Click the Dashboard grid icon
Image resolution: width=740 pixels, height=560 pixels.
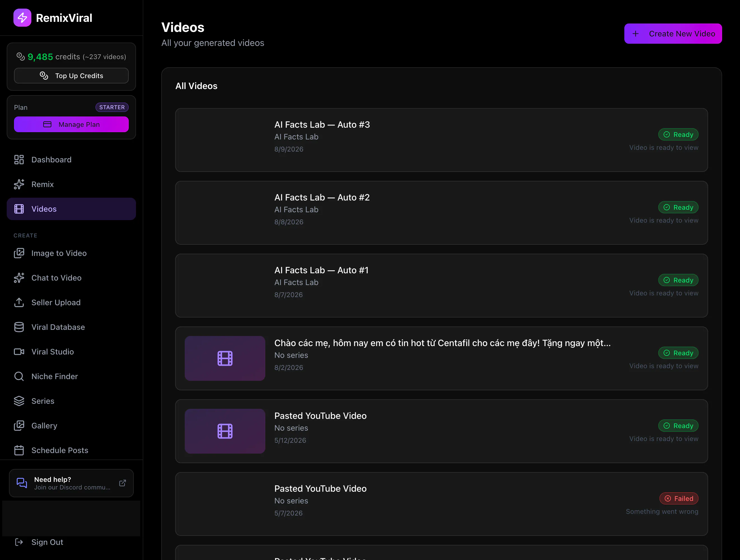pyautogui.click(x=19, y=160)
